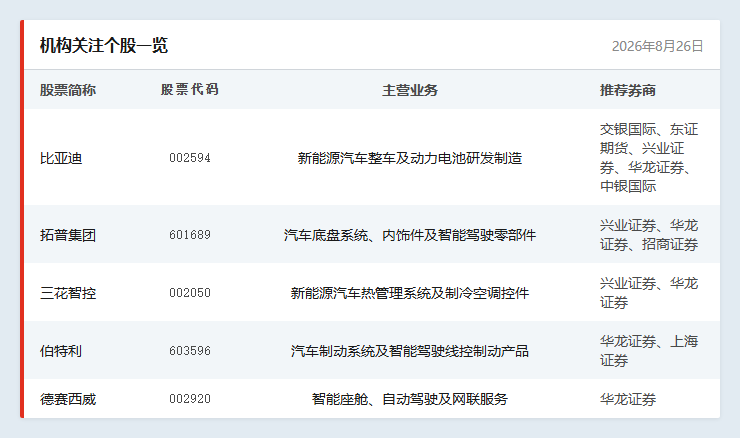Select the stock name 拓普集团
This screenshot has height=438, width=740.
click(x=68, y=235)
